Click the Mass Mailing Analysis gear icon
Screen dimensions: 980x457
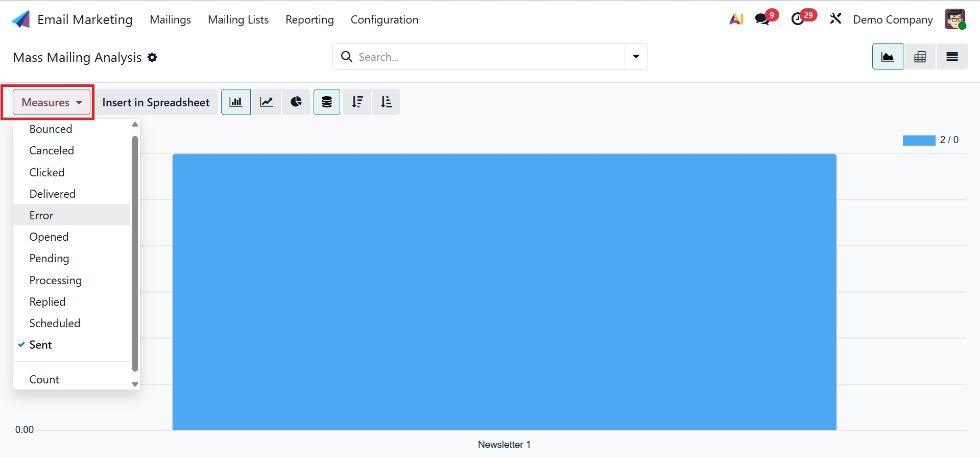(152, 57)
